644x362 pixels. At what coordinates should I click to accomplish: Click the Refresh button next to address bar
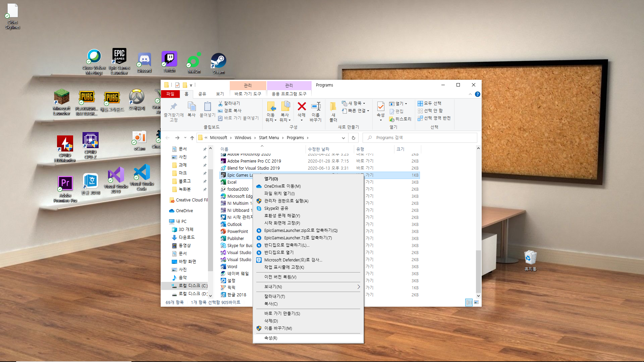(x=353, y=138)
